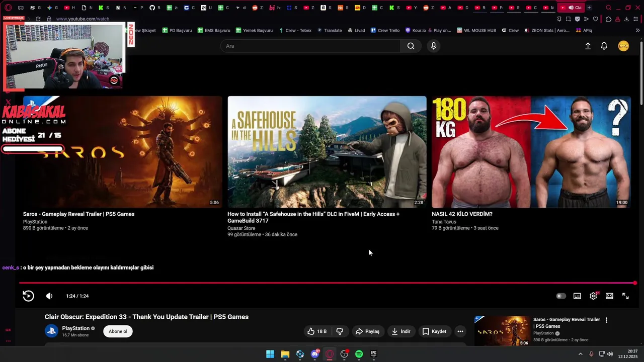
Task: Open the How to Install Safehouse video title
Action: 313,217
